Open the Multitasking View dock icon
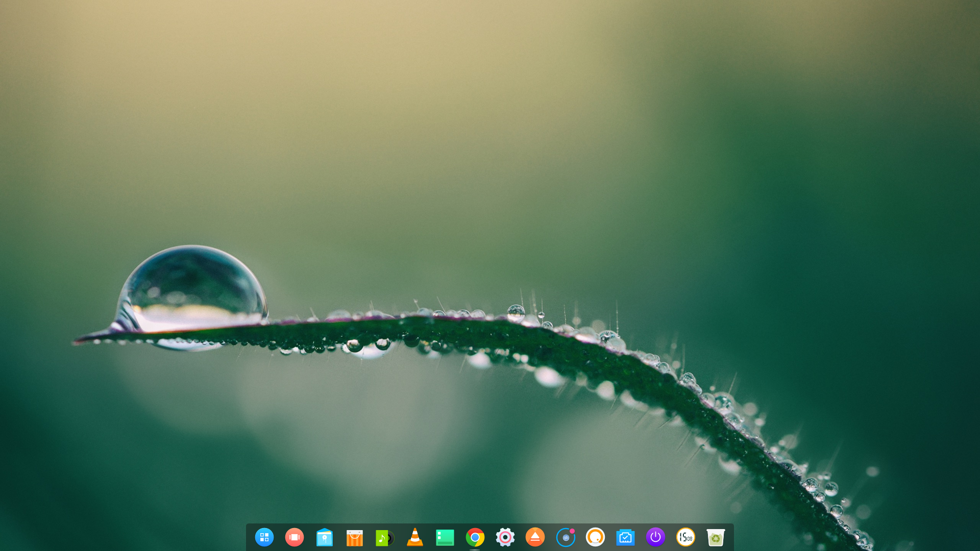 pyautogui.click(x=295, y=537)
